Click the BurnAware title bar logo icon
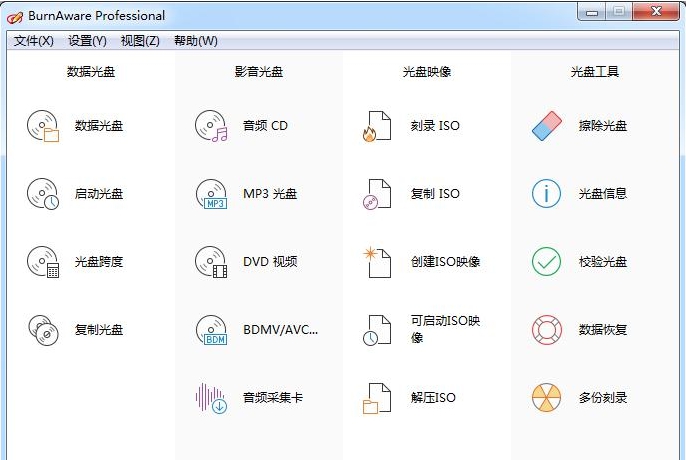 14,17
